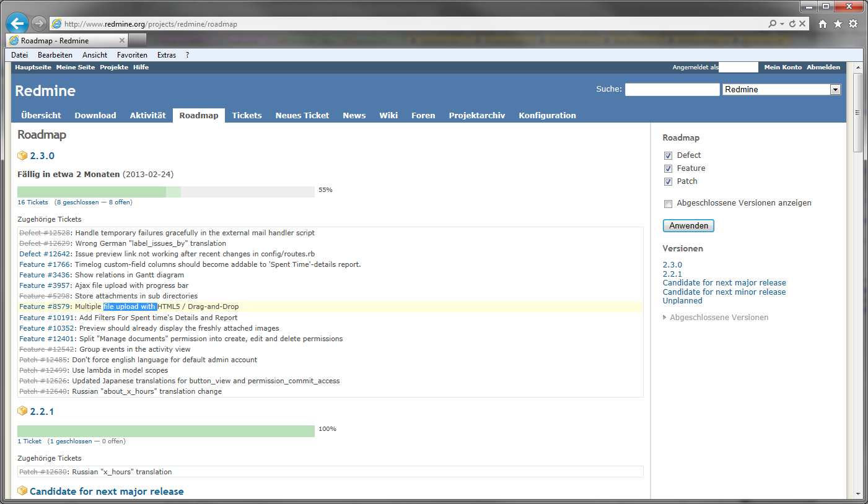868x504 pixels.
Task: Open the Datei menu
Action: (19, 55)
